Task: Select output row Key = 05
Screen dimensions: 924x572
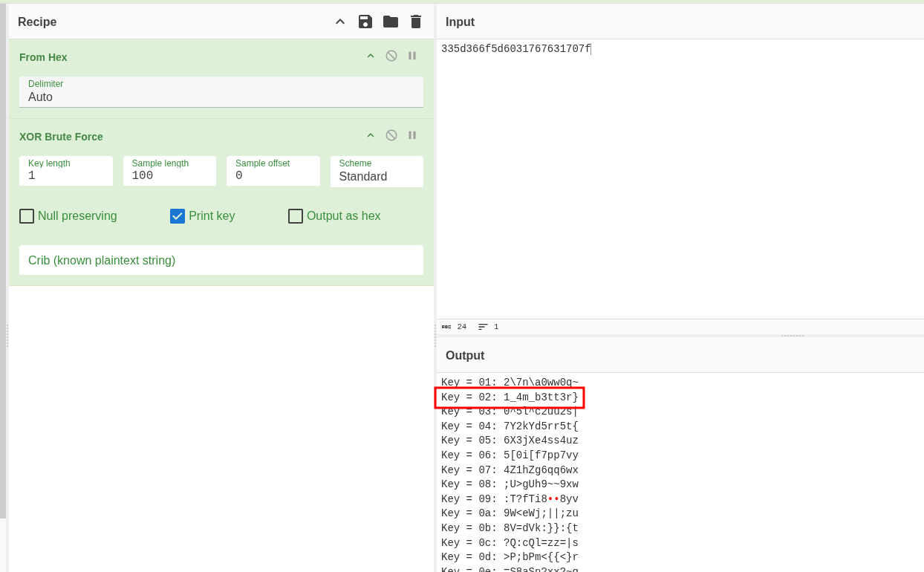Action: tap(510, 441)
